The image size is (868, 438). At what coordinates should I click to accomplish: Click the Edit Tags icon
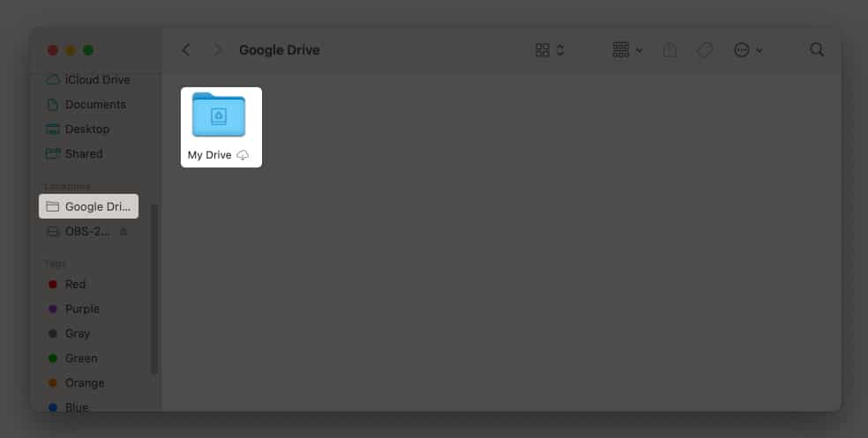pos(704,49)
